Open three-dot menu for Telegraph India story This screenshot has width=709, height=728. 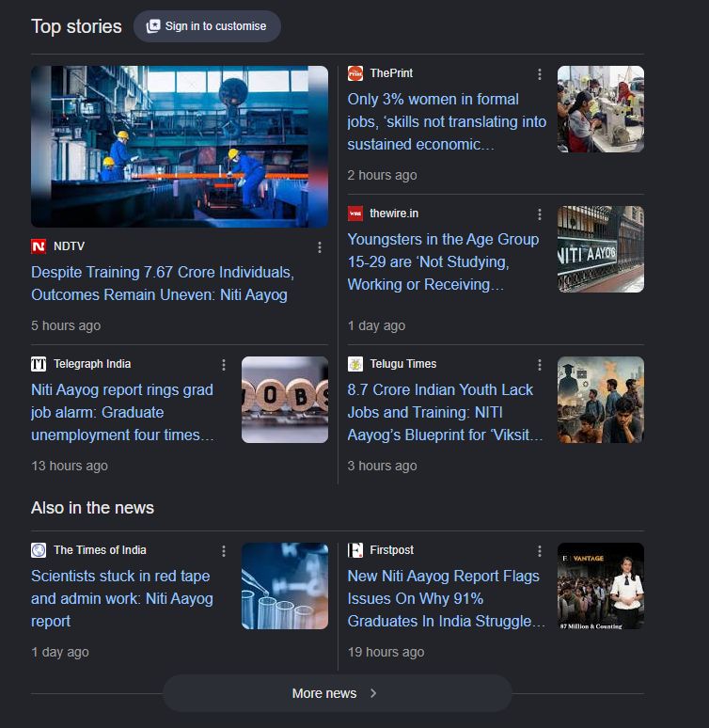(x=224, y=365)
